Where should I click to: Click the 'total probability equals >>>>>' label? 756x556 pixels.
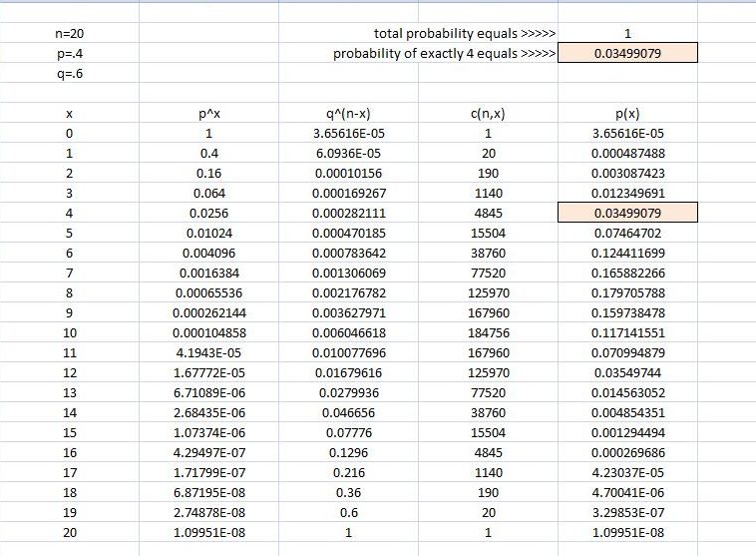coord(465,33)
